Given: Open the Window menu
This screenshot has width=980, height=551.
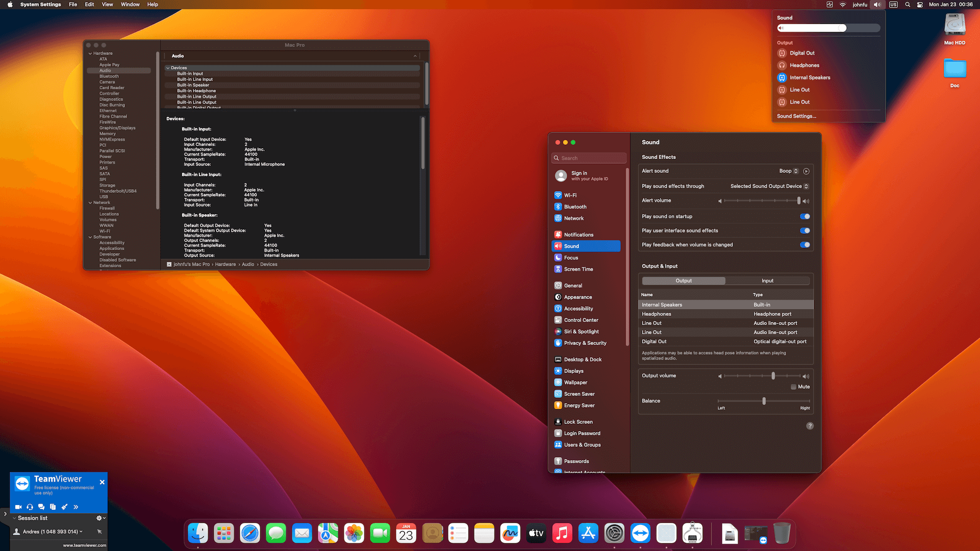Looking at the screenshot, I should 130,5.
